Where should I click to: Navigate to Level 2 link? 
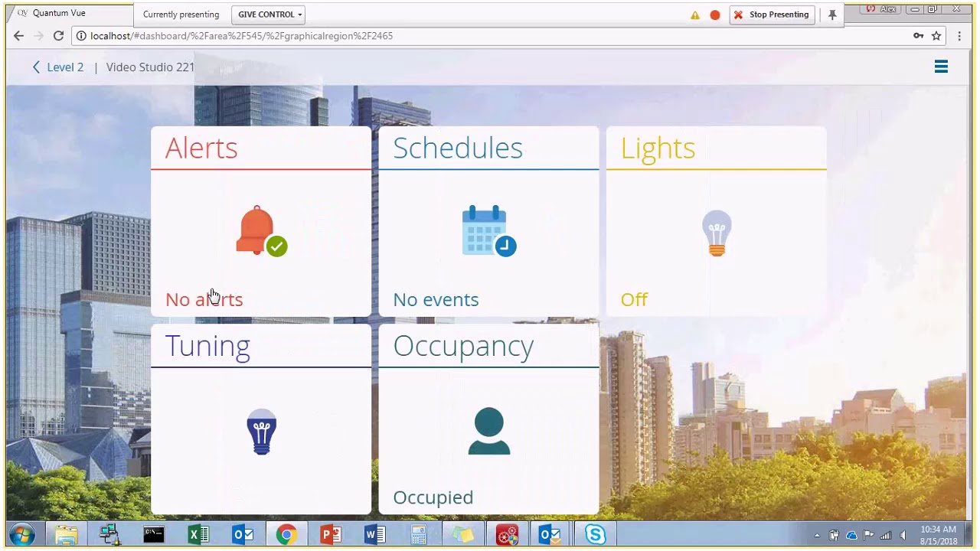point(65,67)
